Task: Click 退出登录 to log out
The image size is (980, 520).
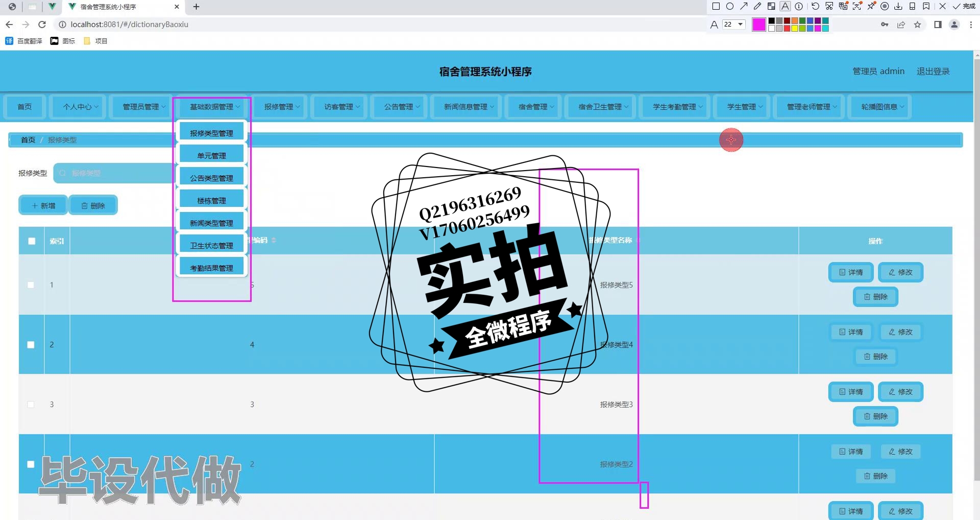Action: [x=933, y=71]
